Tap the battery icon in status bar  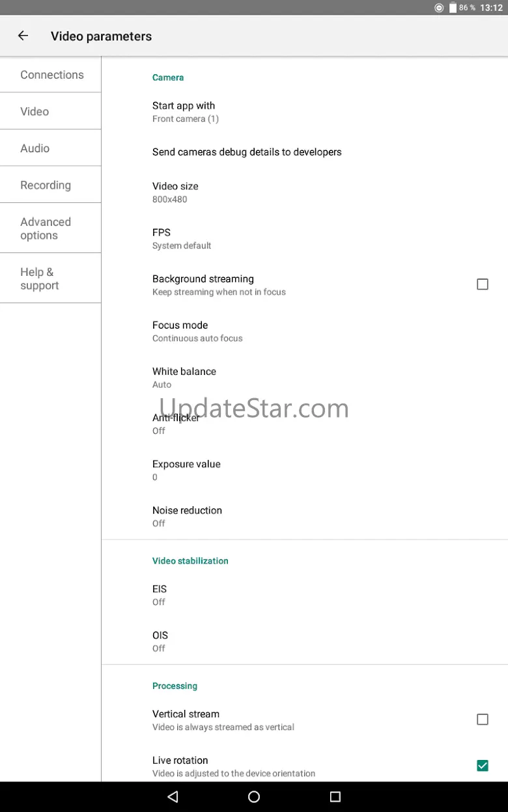click(452, 8)
